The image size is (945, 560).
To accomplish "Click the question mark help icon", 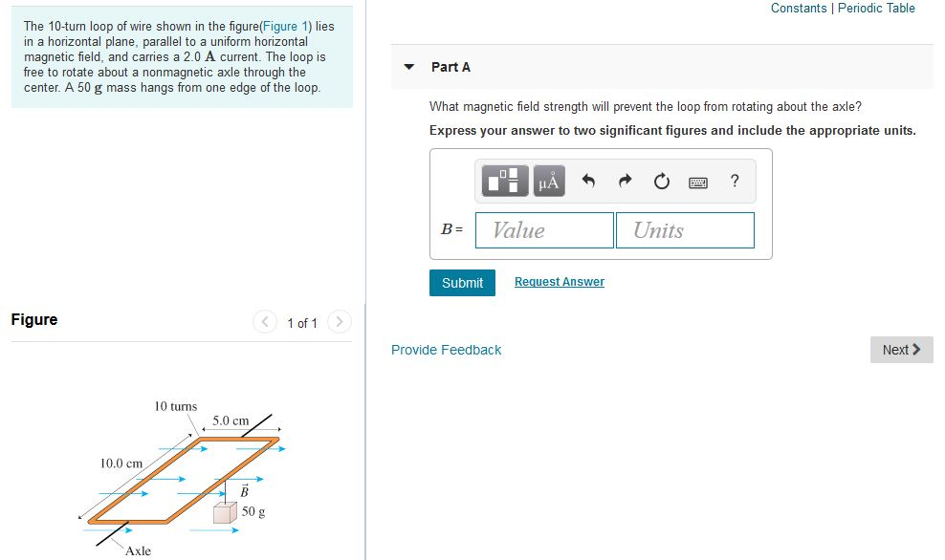I will 733,181.
